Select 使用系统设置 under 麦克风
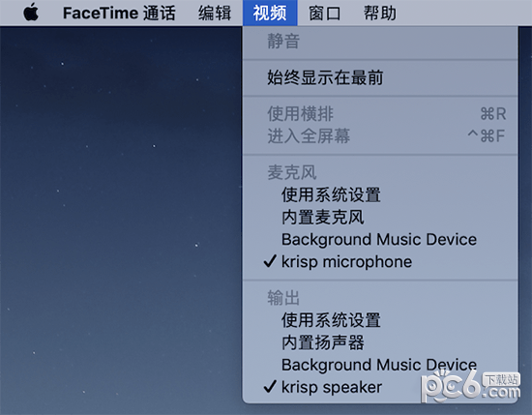The height and width of the screenshot is (415, 532). [x=380, y=194]
